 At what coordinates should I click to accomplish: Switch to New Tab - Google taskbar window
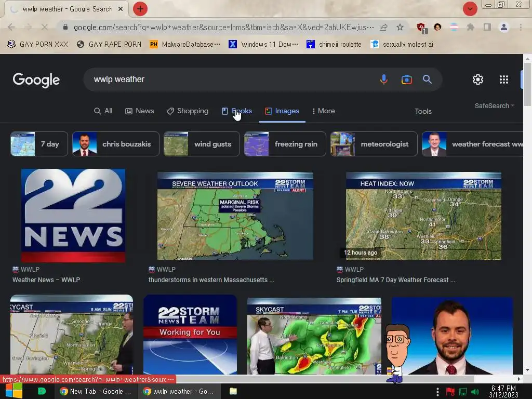click(x=96, y=391)
